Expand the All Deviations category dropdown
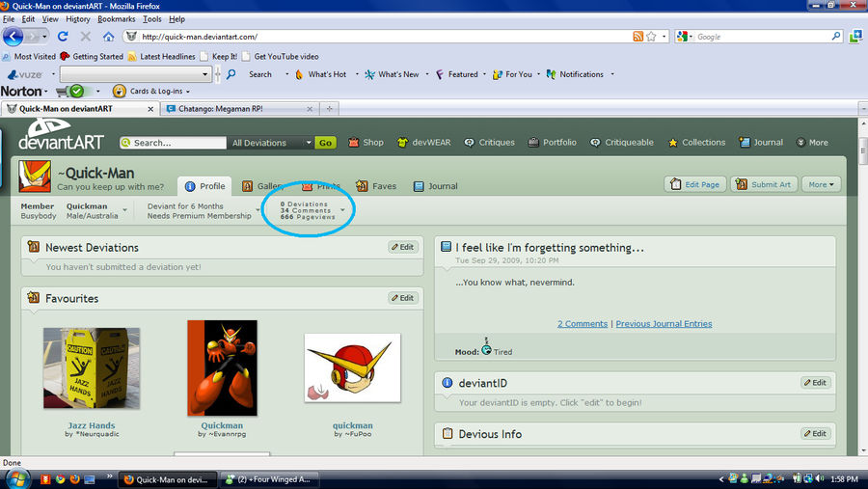This screenshot has height=489, width=868. 309,143
